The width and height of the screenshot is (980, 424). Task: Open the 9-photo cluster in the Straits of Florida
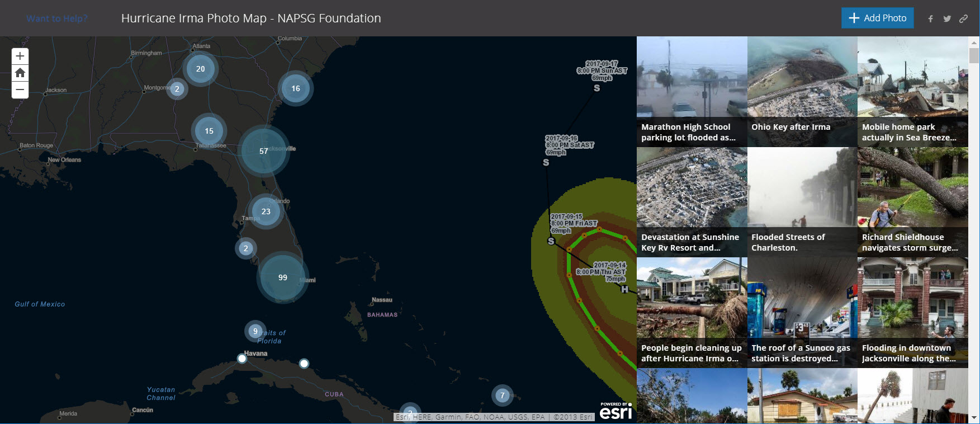coord(255,331)
